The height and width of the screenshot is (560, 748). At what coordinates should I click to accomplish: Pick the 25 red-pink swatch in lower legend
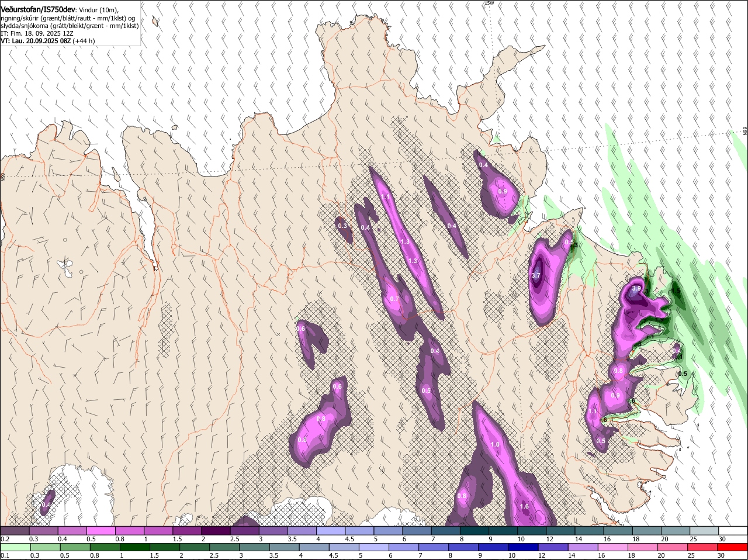pos(702,547)
